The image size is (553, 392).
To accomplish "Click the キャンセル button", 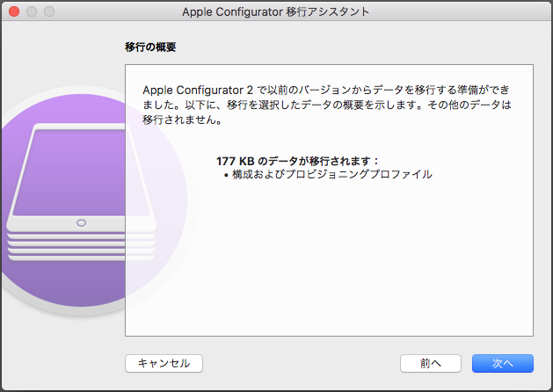I will [164, 363].
